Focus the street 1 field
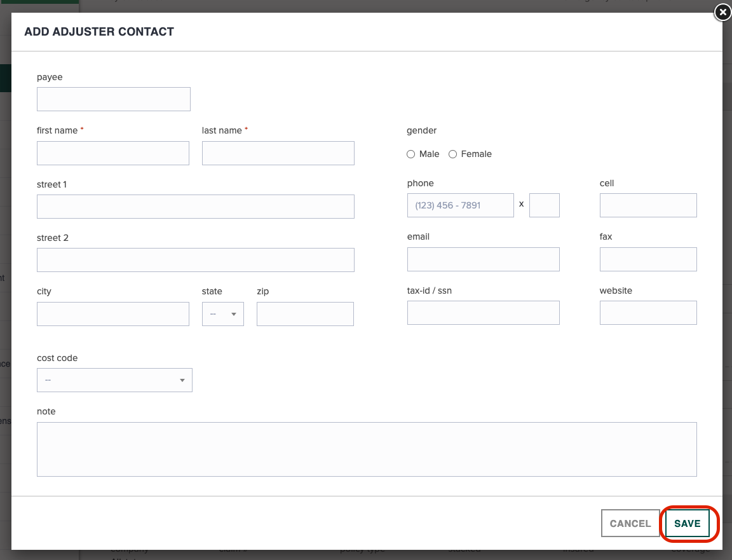Image resolution: width=732 pixels, height=560 pixels. [196, 207]
